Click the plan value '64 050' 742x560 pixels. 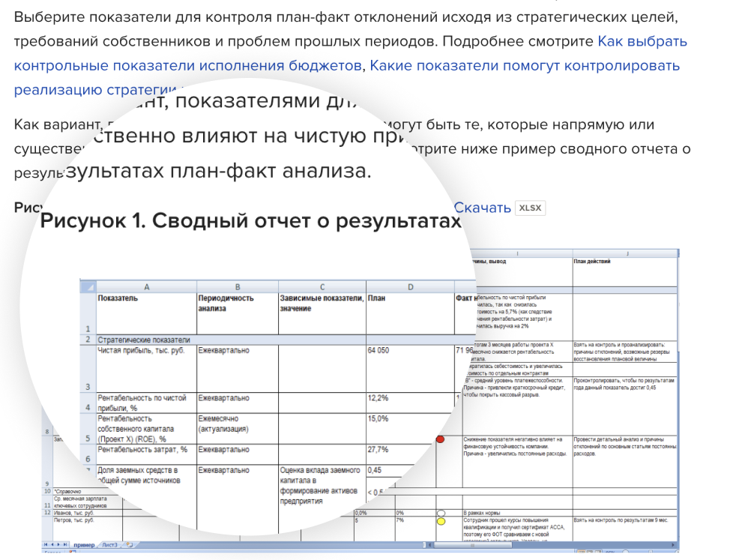pyautogui.click(x=410, y=368)
